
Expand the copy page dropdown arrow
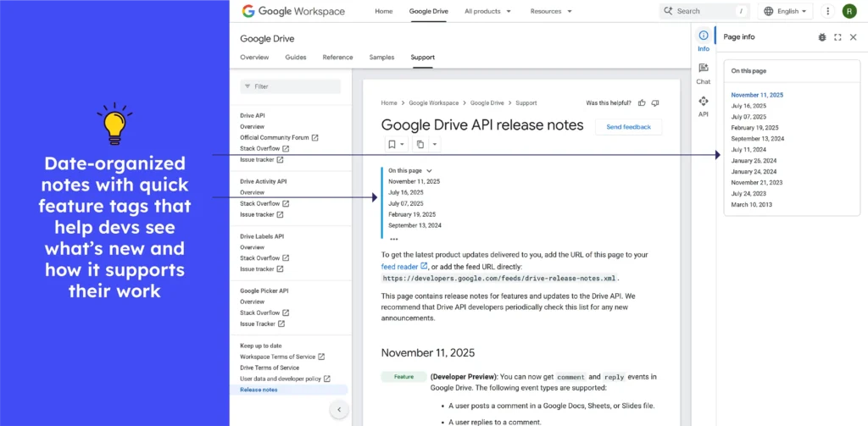[435, 144]
